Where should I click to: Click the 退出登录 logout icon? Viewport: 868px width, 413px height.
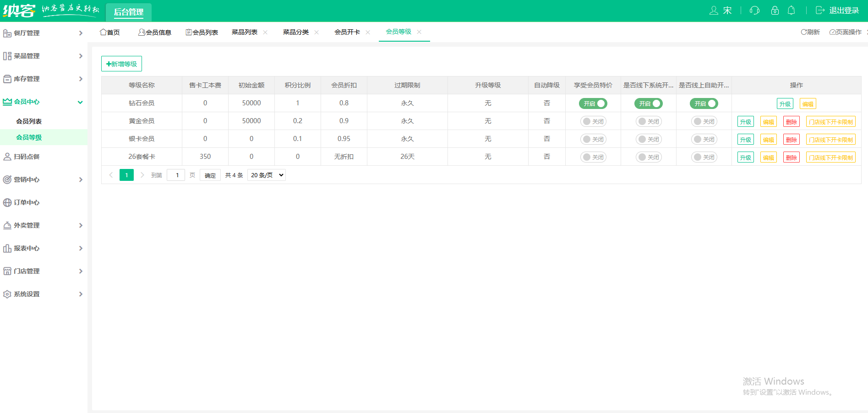820,11
